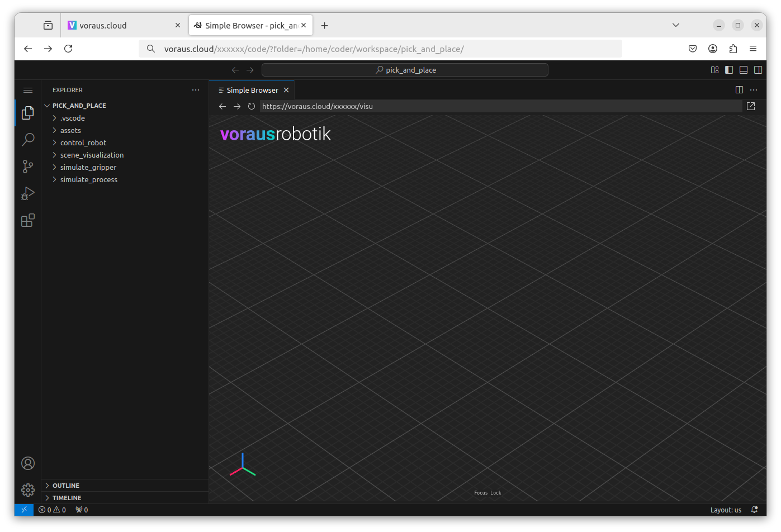Open the Firefox Extensions puzzle icon
Image resolution: width=781 pixels, height=532 pixels.
(733, 49)
